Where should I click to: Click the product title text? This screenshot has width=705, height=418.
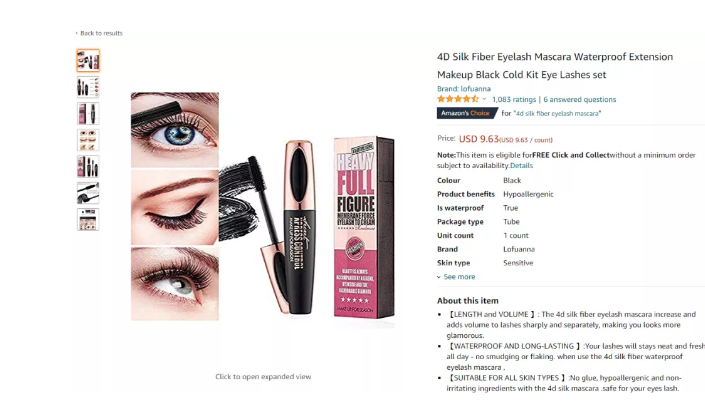(555, 66)
